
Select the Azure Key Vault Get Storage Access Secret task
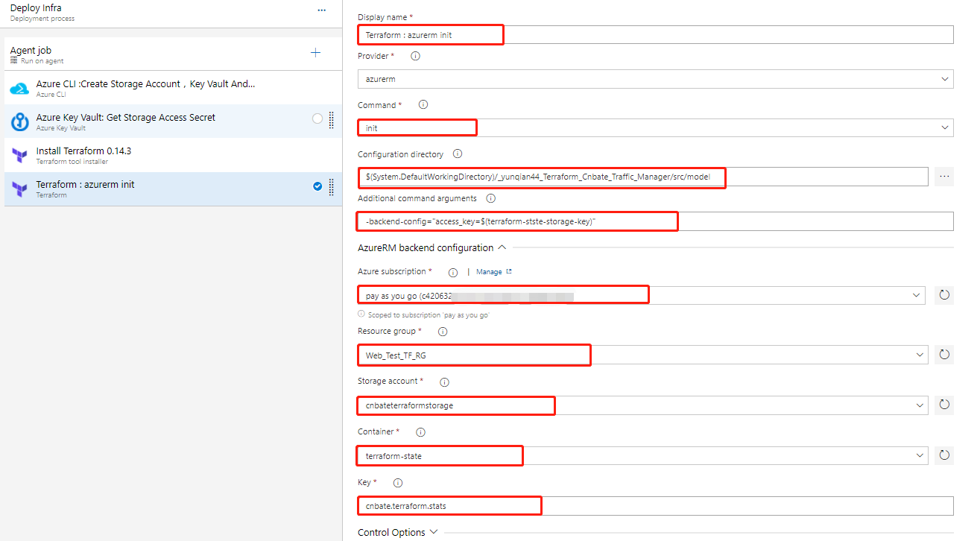click(x=172, y=121)
